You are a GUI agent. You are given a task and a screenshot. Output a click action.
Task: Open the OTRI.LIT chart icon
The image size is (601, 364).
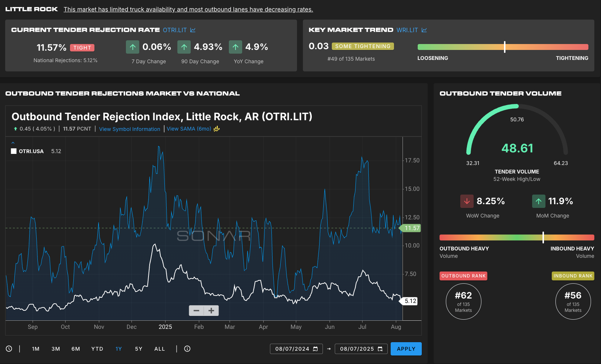click(193, 30)
